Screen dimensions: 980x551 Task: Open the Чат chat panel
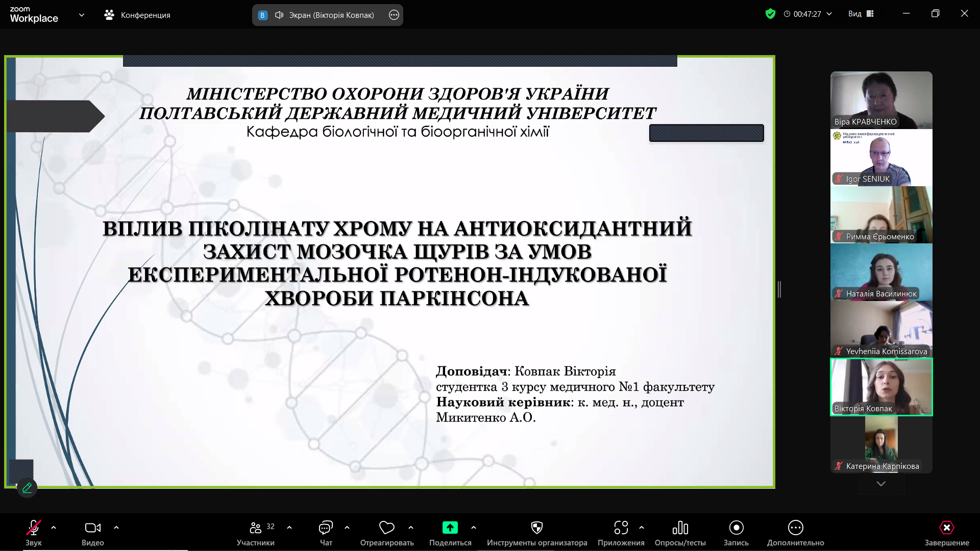(326, 533)
